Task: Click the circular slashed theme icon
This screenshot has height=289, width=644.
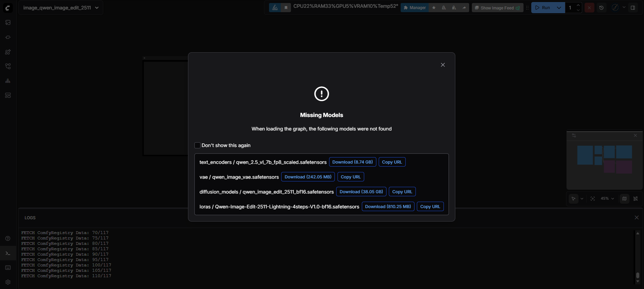Action: [x=615, y=7]
